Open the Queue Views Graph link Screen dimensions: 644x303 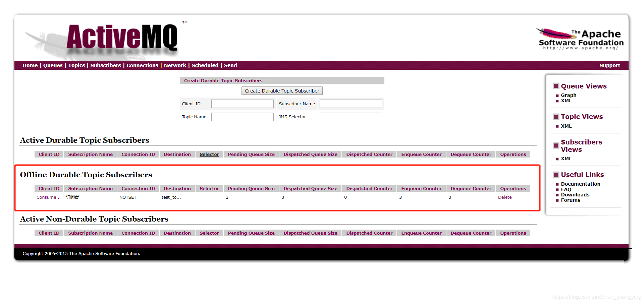pyautogui.click(x=569, y=95)
